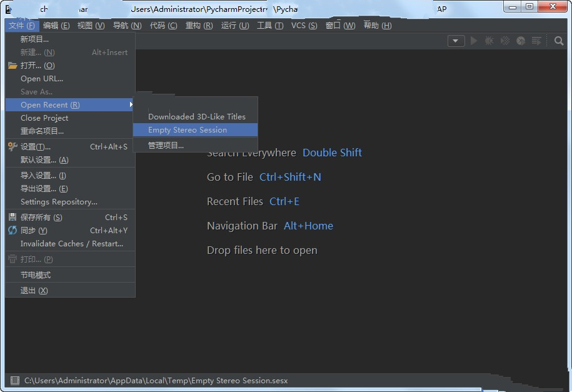
Task: Open recent project Empty Stereo Session
Action: [196, 130]
